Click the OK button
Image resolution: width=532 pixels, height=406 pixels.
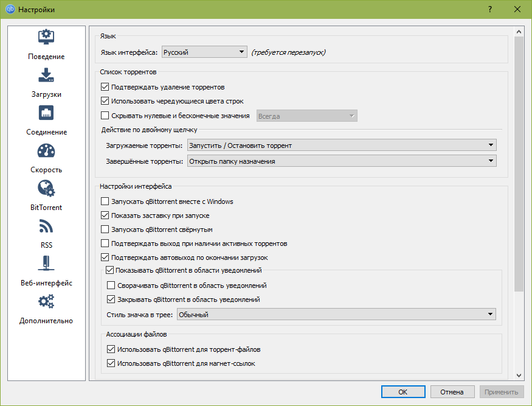[x=403, y=392]
